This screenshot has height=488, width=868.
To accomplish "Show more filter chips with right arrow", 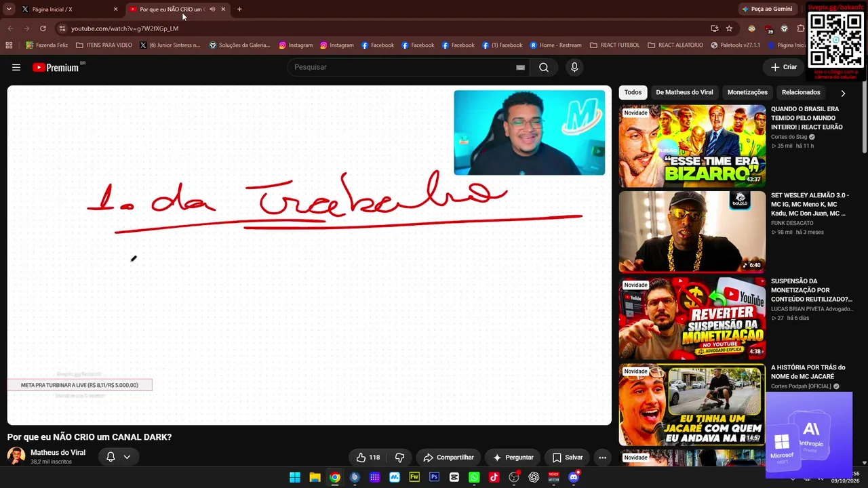I will 843,93.
